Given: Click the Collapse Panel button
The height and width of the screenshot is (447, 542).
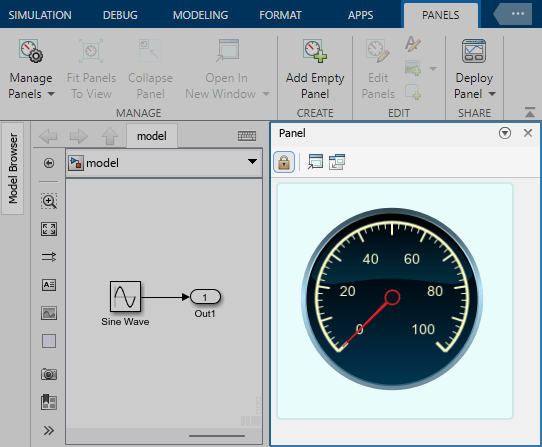Looking at the screenshot, I should click(150, 69).
